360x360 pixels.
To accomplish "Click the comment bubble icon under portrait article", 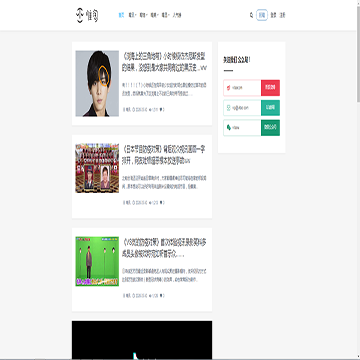I will tap(162, 109).
